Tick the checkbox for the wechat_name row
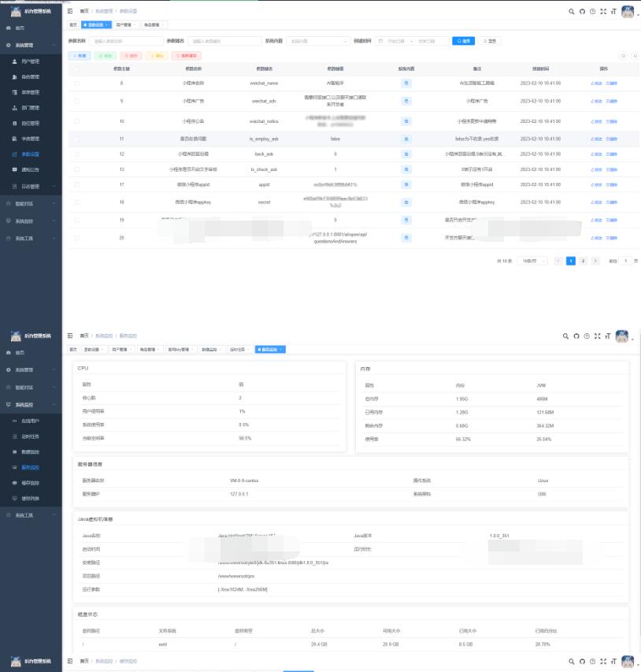 pyautogui.click(x=76, y=83)
